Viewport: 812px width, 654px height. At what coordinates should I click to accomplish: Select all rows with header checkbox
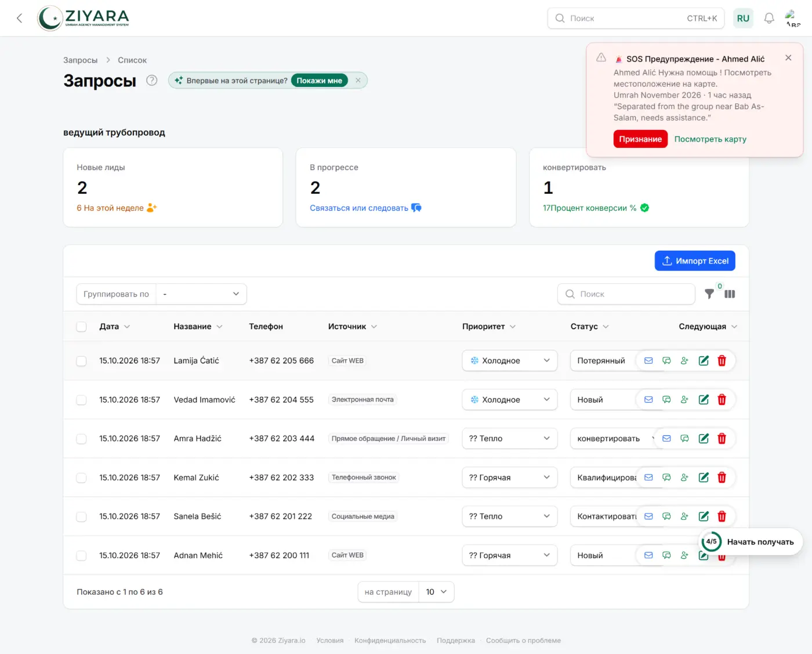click(82, 327)
